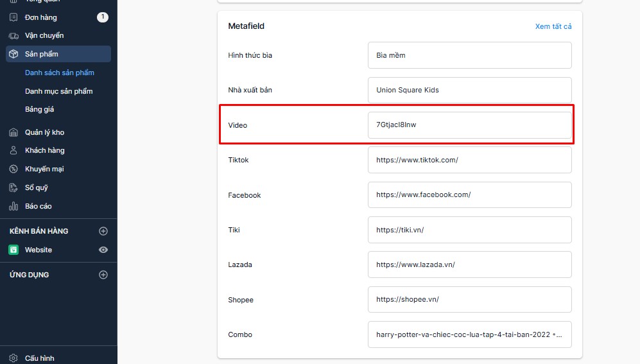Open the Bảng giá submenu item

[40, 109]
